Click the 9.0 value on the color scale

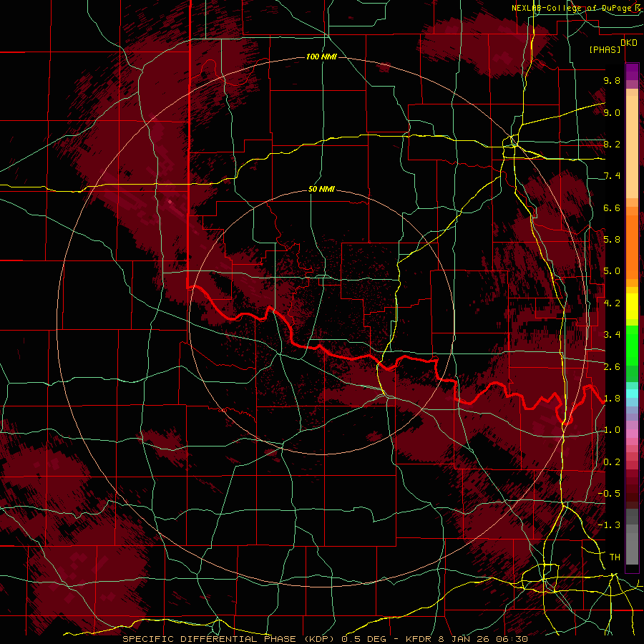click(612, 112)
